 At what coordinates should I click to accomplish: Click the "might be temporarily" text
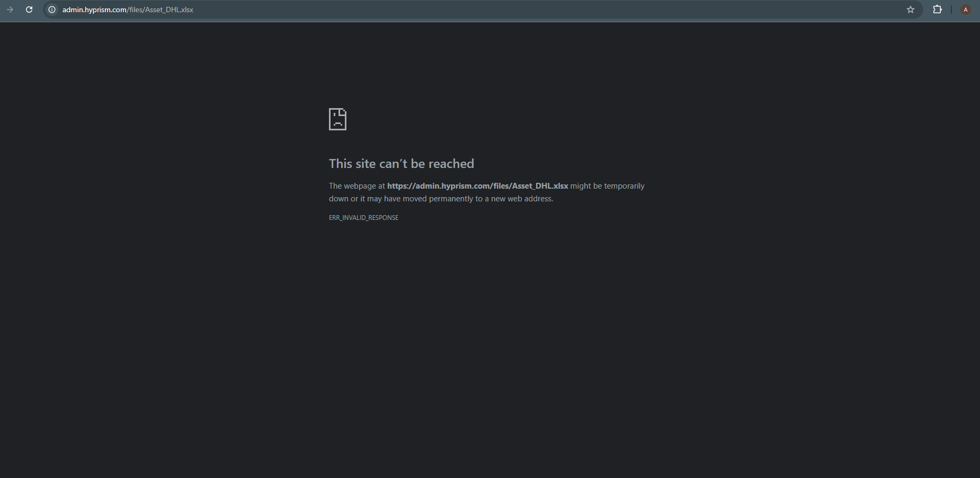point(607,186)
